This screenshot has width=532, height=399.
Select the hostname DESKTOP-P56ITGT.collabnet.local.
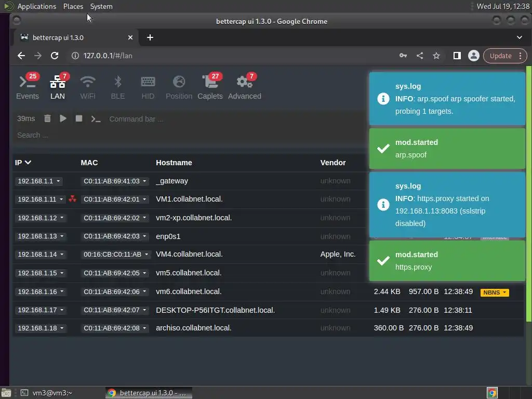(x=216, y=310)
